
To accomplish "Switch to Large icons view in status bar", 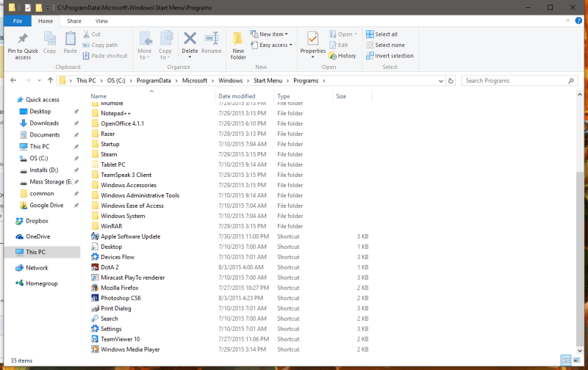I will (577, 360).
